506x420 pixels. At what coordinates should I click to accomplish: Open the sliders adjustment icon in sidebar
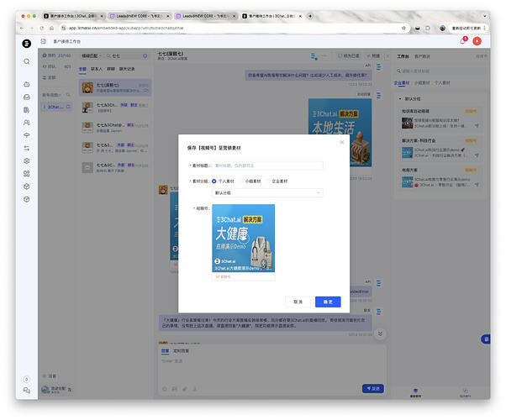tap(27, 148)
